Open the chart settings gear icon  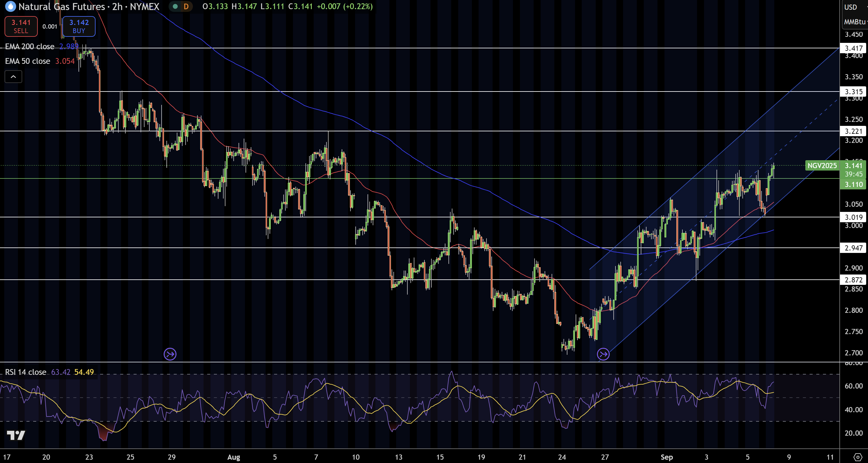[x=858, y=457]
